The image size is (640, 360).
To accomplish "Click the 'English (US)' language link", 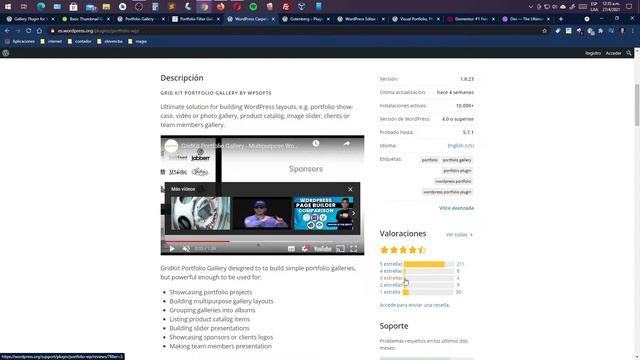I will click(461, 146).
